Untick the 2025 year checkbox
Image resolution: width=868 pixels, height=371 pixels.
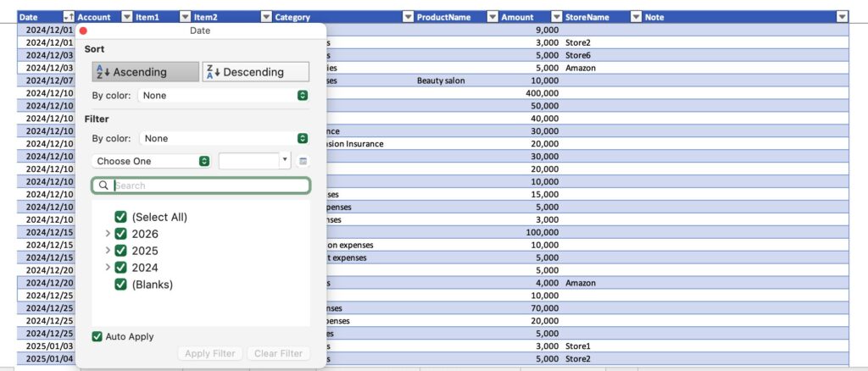pyautogui.click(x=120, y=251)
